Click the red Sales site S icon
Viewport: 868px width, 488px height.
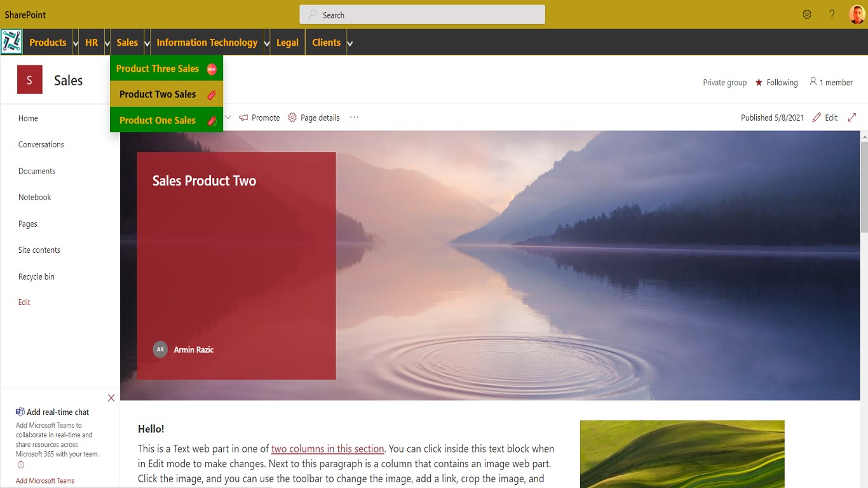tap(30, 80)
